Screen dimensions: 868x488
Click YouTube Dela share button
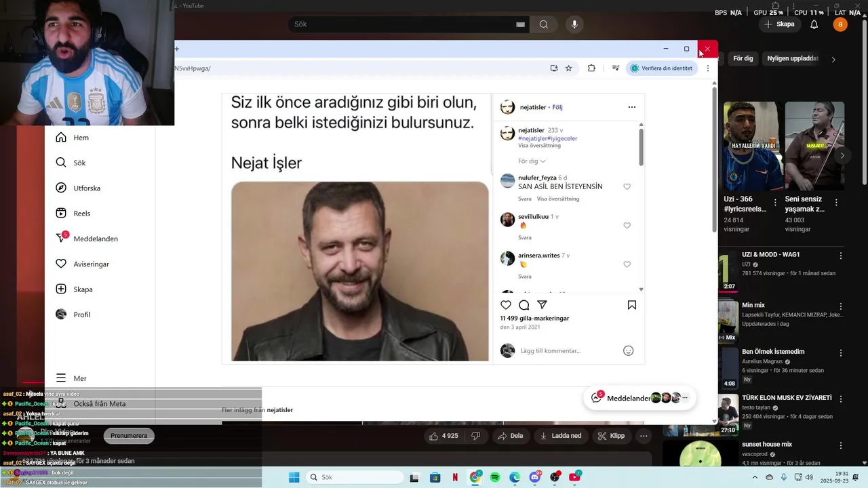coord(511,436)
